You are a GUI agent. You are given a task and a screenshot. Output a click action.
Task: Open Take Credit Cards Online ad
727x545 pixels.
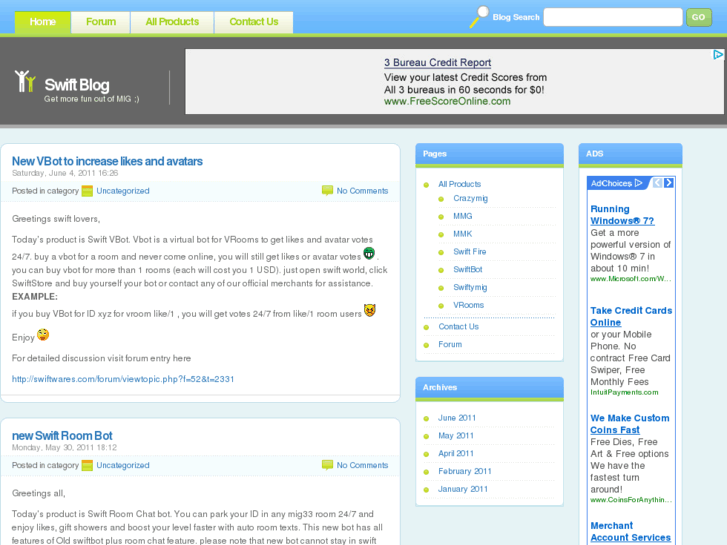tap(631, 316)
